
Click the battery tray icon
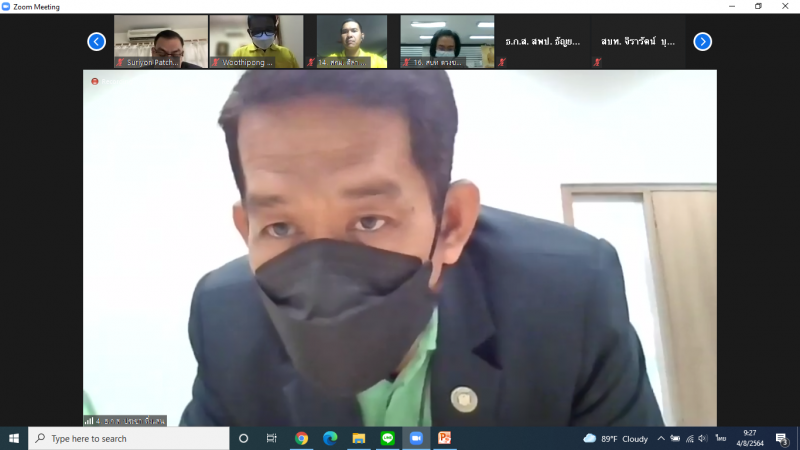[675, 438]
